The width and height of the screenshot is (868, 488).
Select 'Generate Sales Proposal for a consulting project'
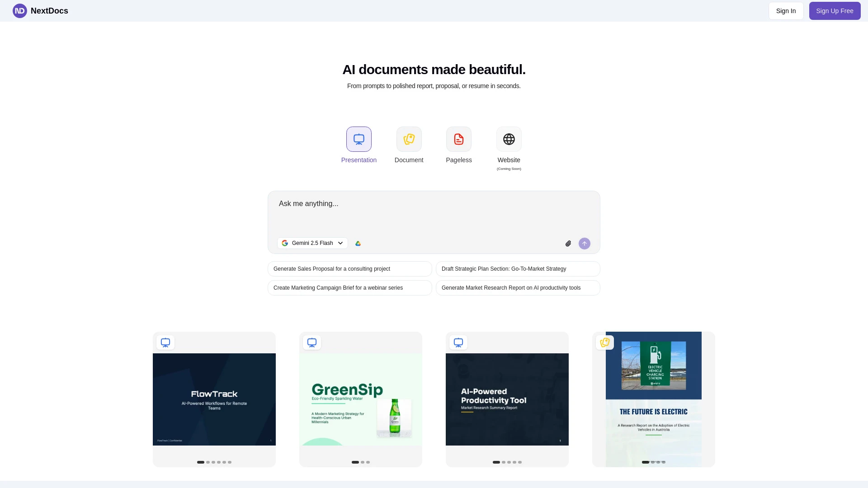click(x=350, y=269)
